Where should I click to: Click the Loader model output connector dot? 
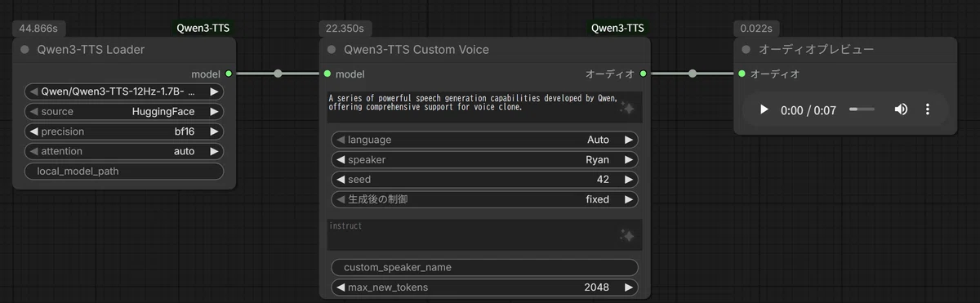pyautogui.click(x=229, y=74)
